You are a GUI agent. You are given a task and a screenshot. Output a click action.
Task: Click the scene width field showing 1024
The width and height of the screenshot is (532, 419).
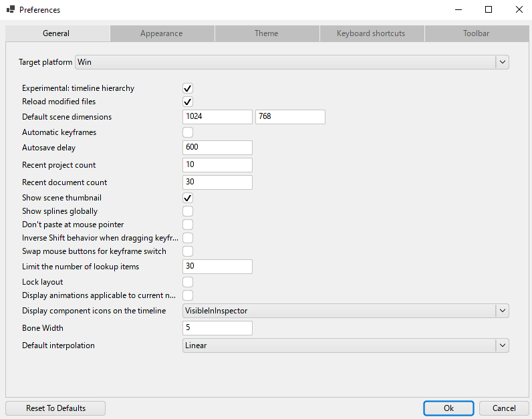[x=217, y=117]
